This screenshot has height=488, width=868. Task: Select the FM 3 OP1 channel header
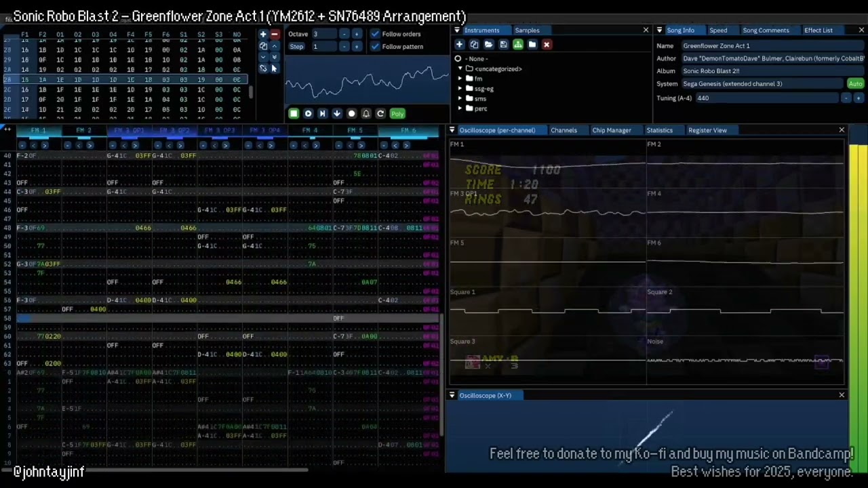point(130,130)
